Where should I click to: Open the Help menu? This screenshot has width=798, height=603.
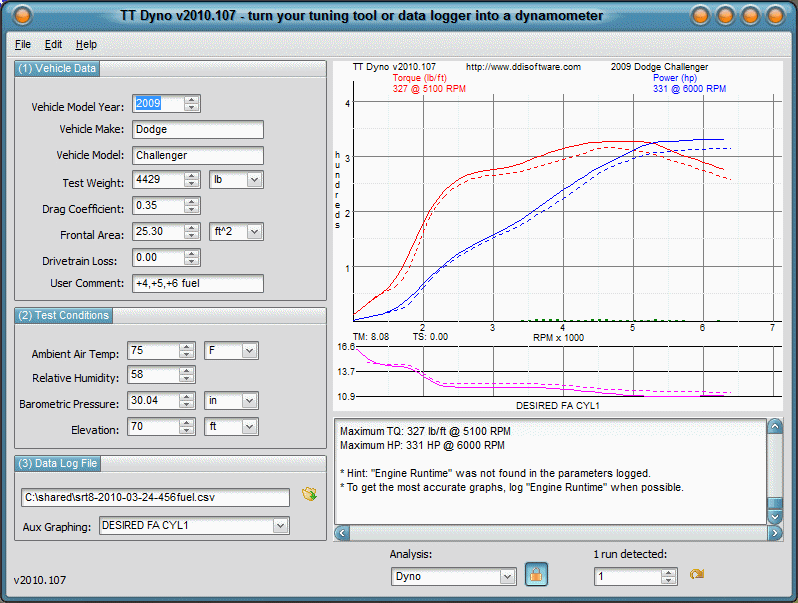(86, 44)
